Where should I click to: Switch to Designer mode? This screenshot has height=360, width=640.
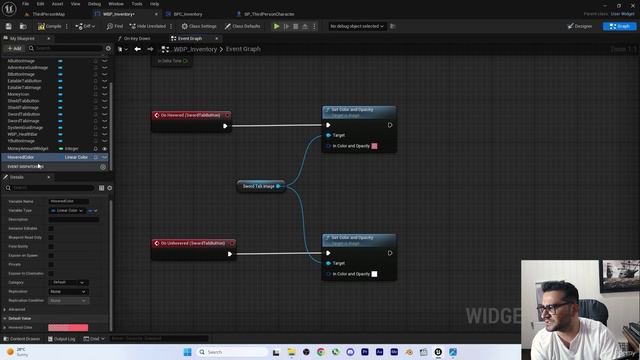point(580,26)
